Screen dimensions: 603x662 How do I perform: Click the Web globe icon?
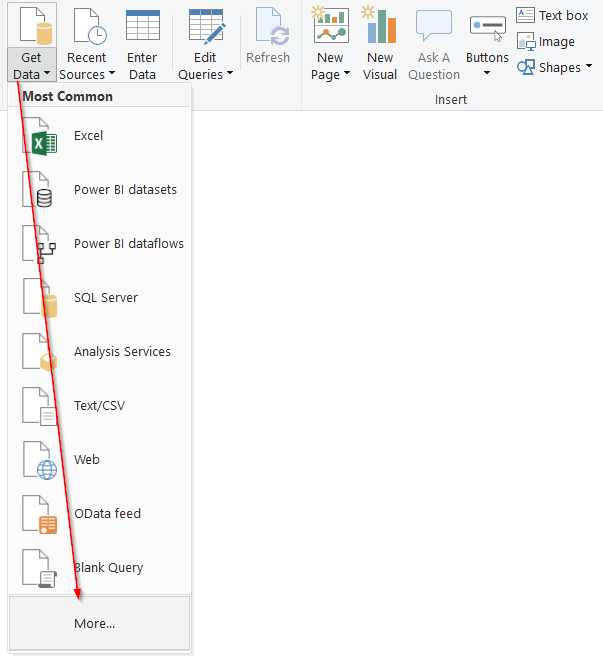tap(40, 460)
